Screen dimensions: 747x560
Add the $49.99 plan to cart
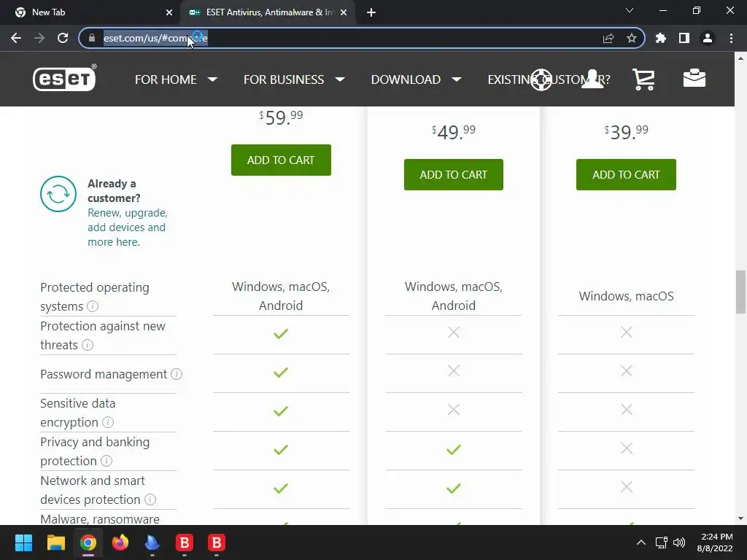pos(454,175)
